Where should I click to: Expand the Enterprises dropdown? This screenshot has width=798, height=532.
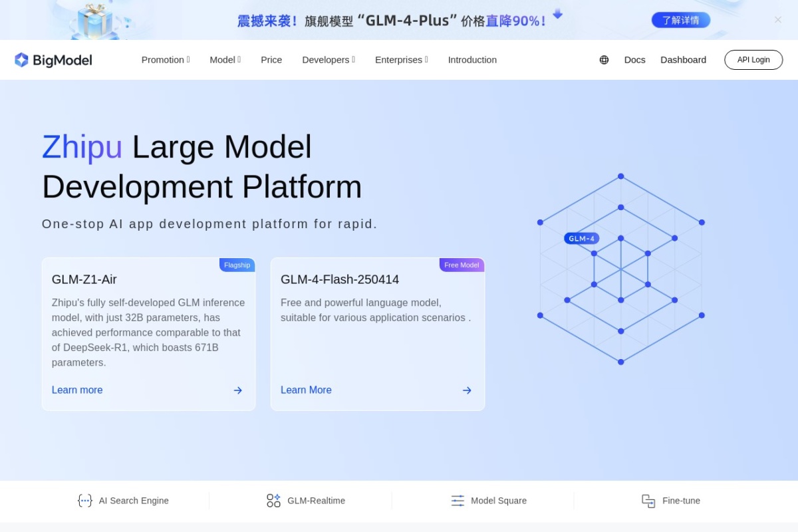point(401,60)
